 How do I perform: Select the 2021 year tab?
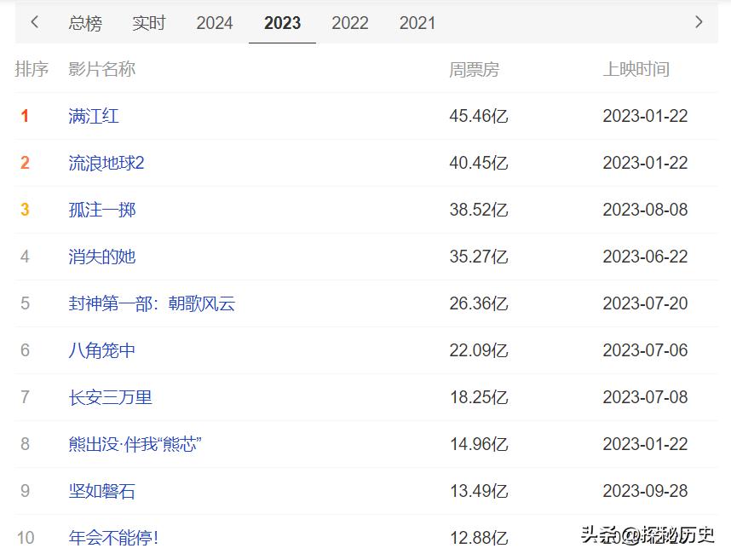point(417,23)
